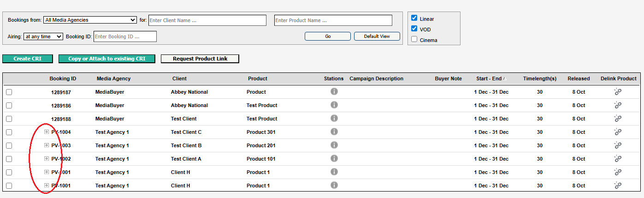The width and height of the screenshot is (644, 198).
Task: Click the Delink Product icon for booking 1289186
Action: coord(618,105)
